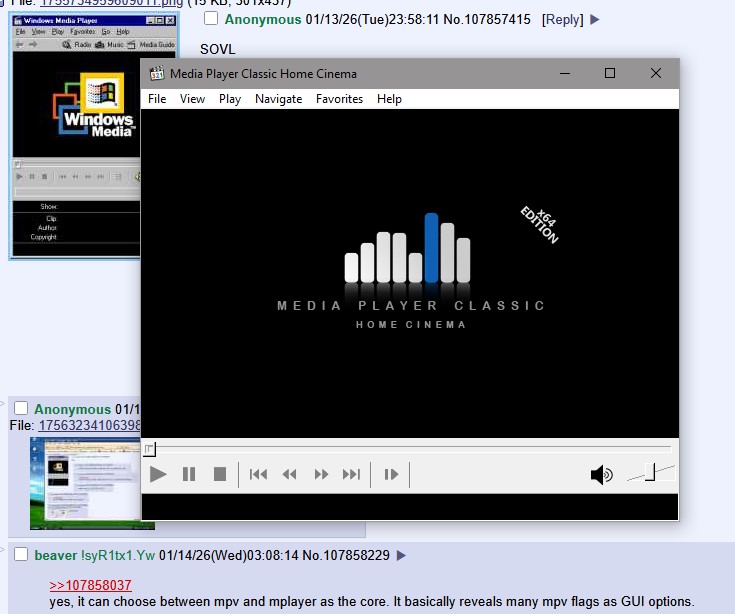The image size is (735, 614).
Task: Open the Windows Media Player image thumbnail
Action: [x=75, y=136]
